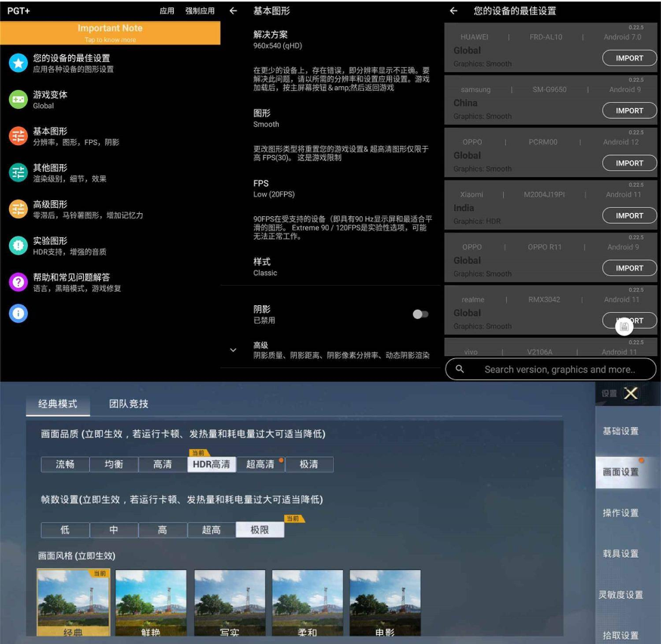Click the purple help question mark icon
Viewport: 661px width, 644px height.
click(x=18, y=282)
